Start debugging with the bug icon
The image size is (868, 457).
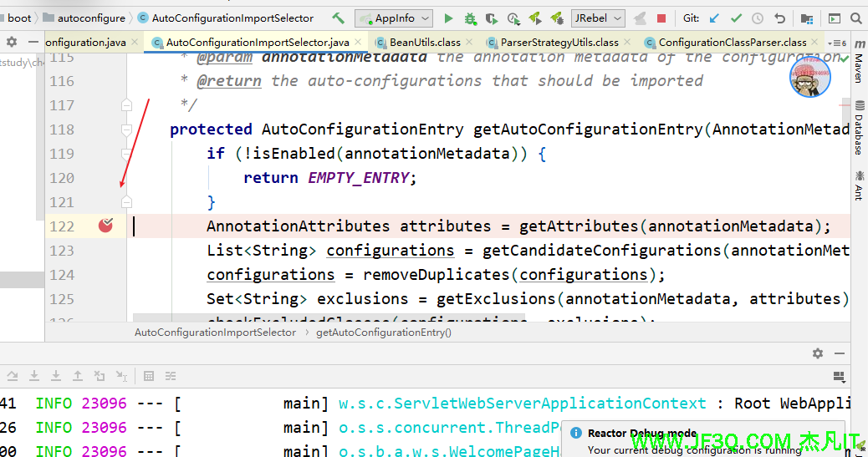click(470, 18)
